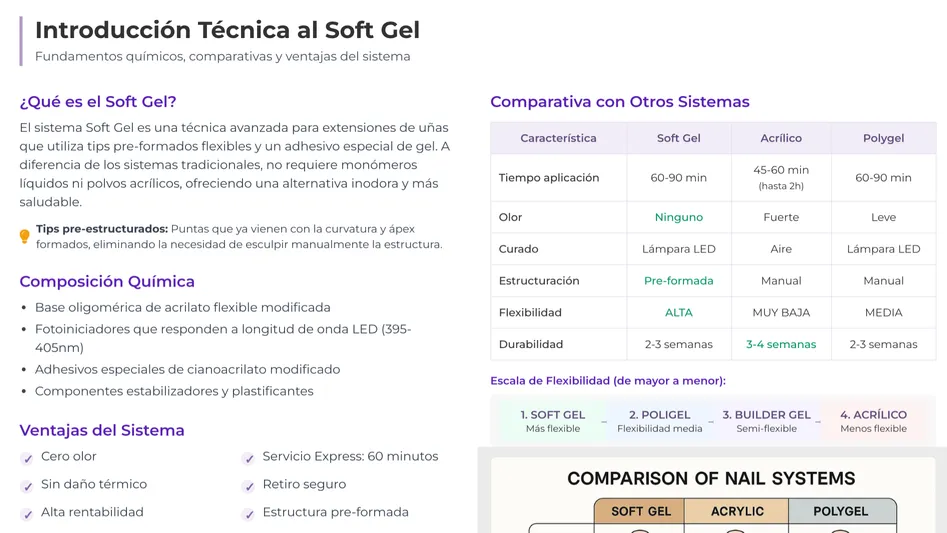Click the Comparativa con Otros Sistemas heading

click(x=619, y=101)
